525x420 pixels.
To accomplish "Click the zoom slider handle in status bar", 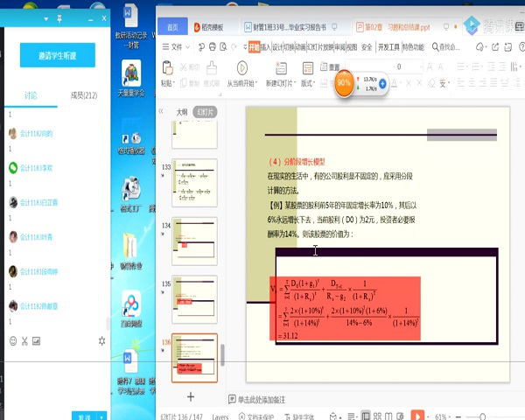I will (x=482, y=416).
